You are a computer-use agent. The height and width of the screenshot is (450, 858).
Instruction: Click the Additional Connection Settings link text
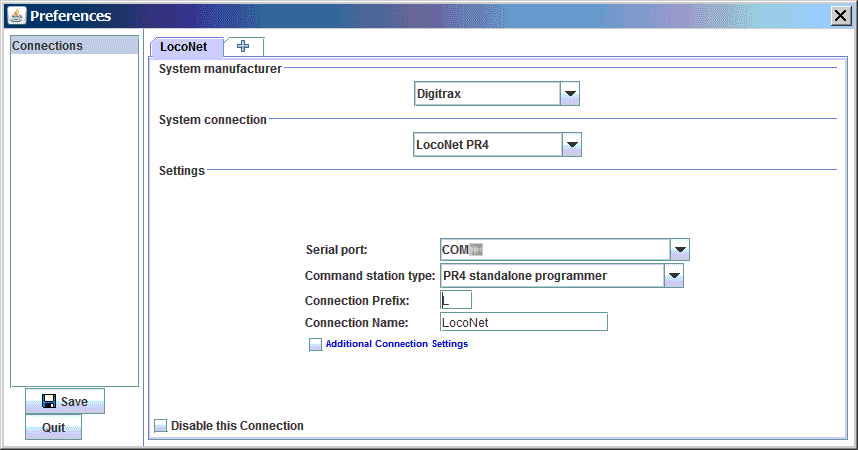397,344
